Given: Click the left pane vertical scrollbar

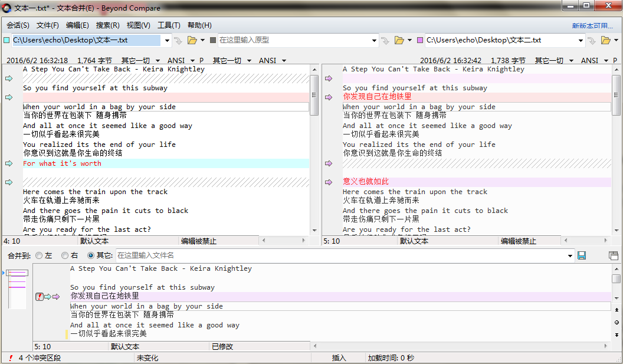Looking at the screenshot, I should [x=314, y=147].
